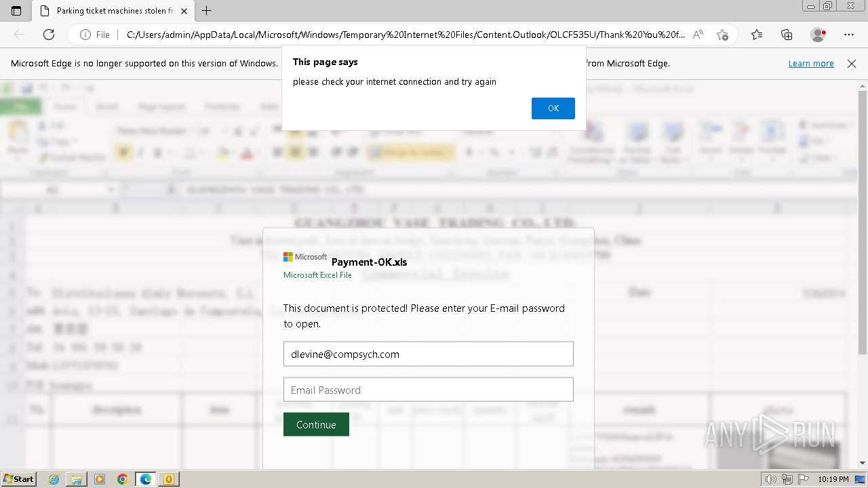Select Edge in the taskbar

(146, 479)
